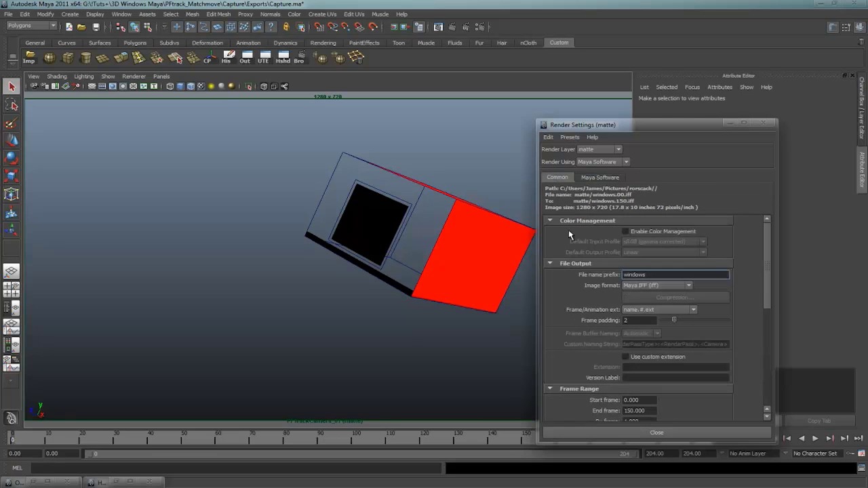Click the Start frame value field

(x=639, y=400)
